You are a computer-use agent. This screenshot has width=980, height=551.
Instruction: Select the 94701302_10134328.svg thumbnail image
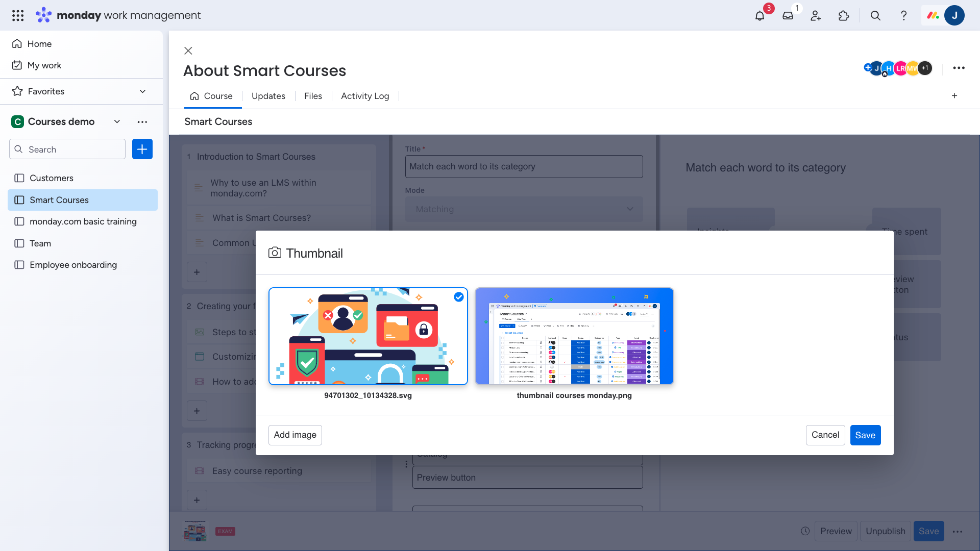[368, 336]
